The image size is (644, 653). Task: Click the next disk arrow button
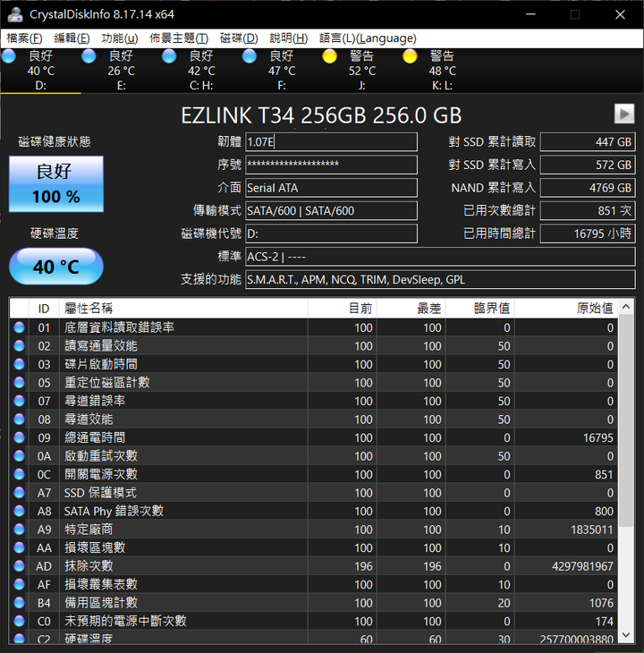coord(624,114)
